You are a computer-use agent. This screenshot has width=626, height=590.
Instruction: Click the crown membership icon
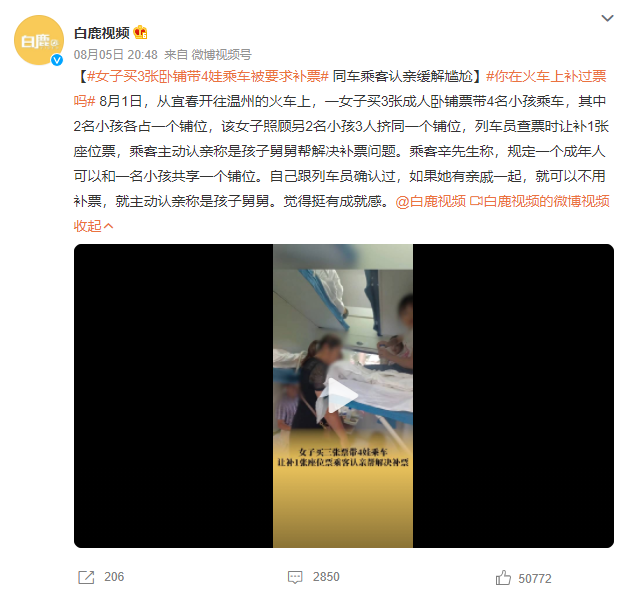point(141,32)
